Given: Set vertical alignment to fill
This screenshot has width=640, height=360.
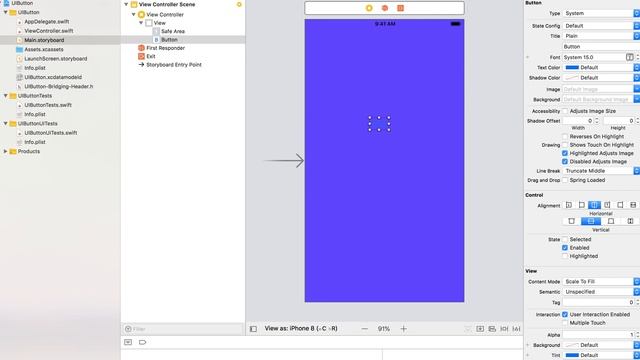Looking at the screenshot, I should click(630, 221).
